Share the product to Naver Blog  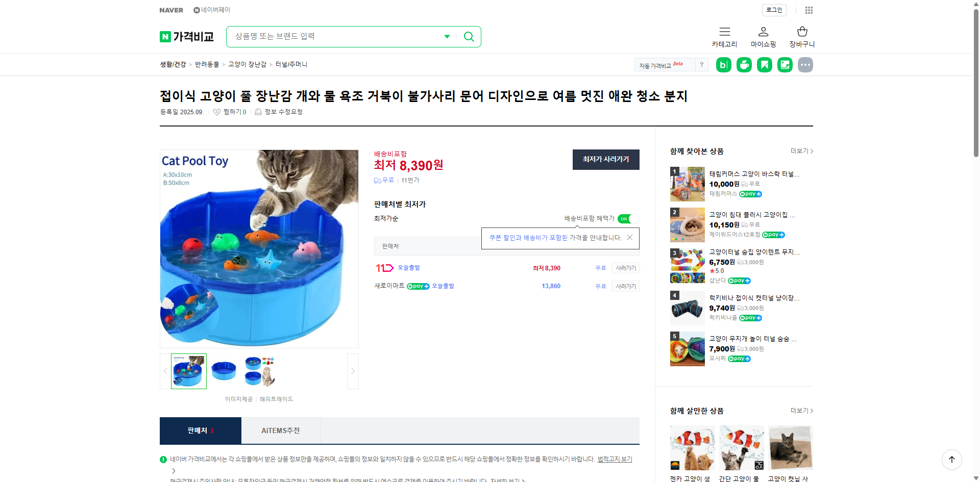723,65
